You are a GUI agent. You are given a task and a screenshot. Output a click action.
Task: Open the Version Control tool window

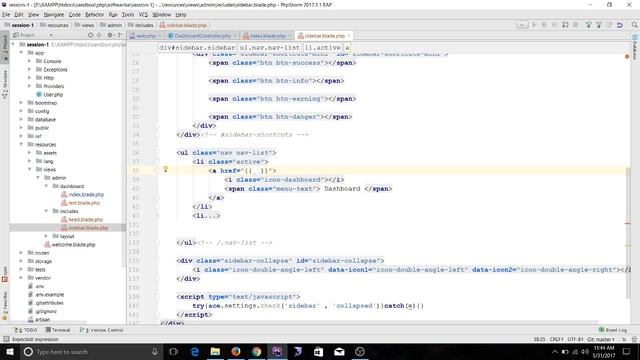pyautogui.click(x=101, y=330)
